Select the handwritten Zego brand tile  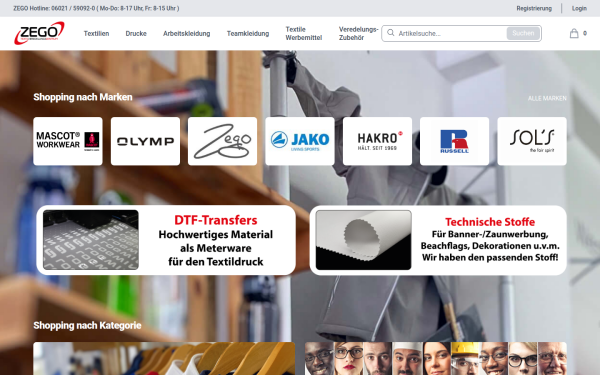click(222, 141)
